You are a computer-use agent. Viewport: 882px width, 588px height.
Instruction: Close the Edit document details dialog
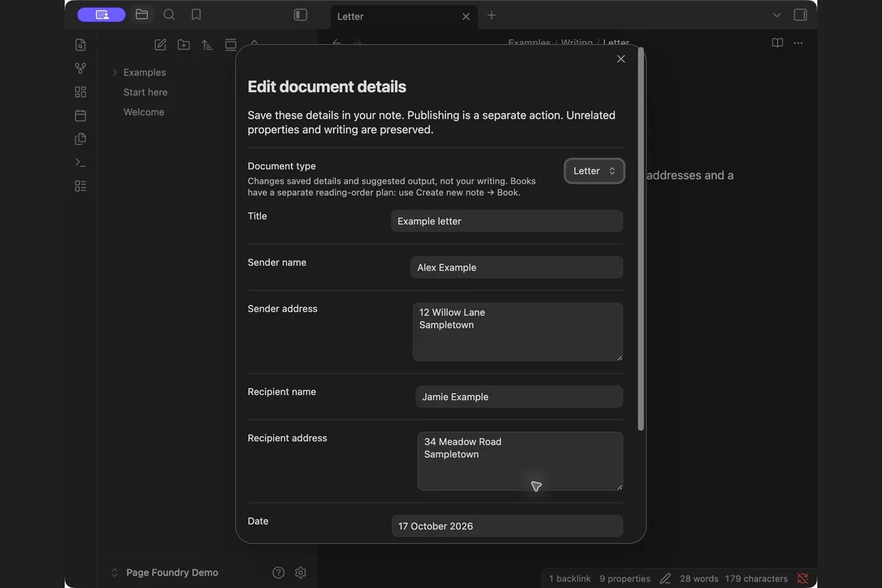(621, 59)
